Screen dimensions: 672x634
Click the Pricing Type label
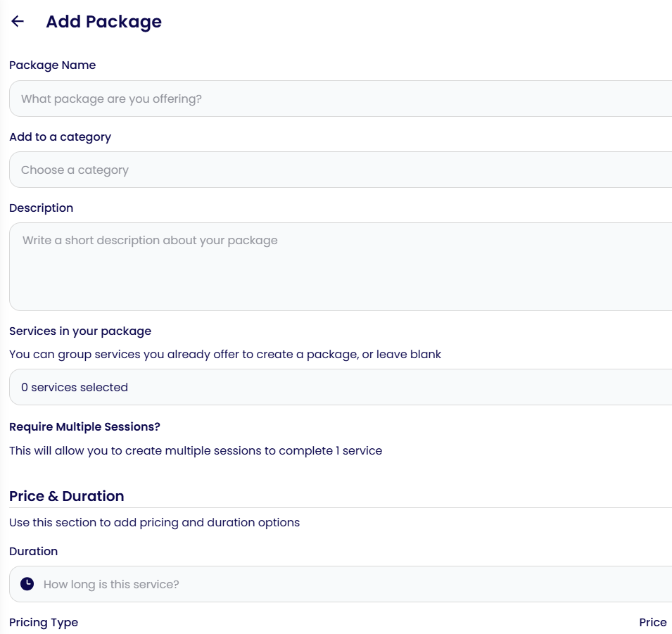click(x=44, y=623)
